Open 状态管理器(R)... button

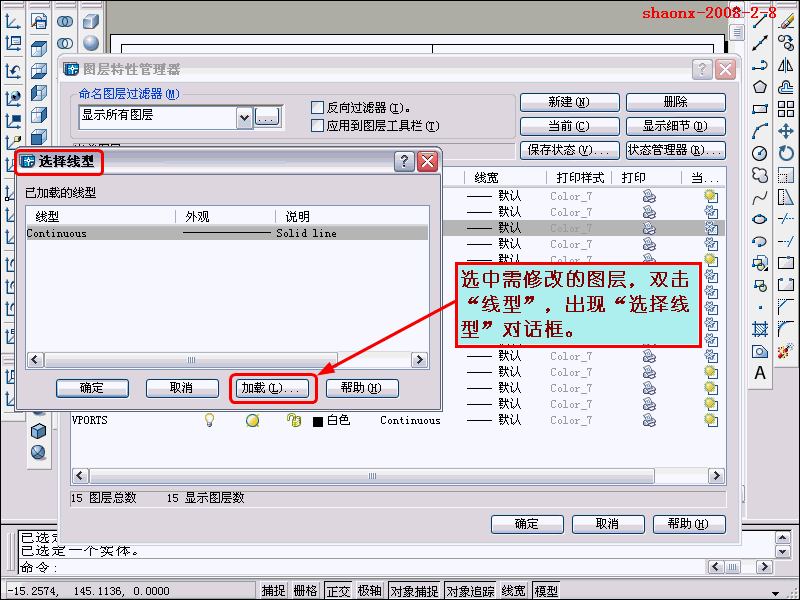coord(676,150)
